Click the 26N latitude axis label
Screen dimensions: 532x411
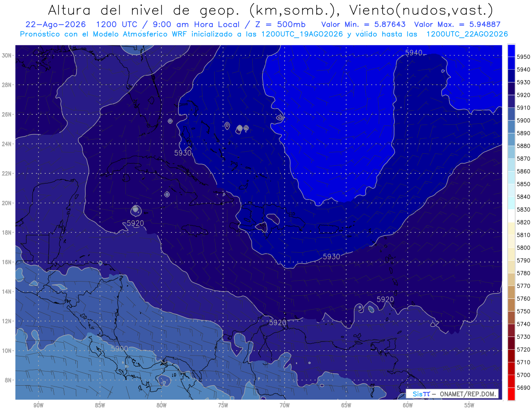pos(8,114)
